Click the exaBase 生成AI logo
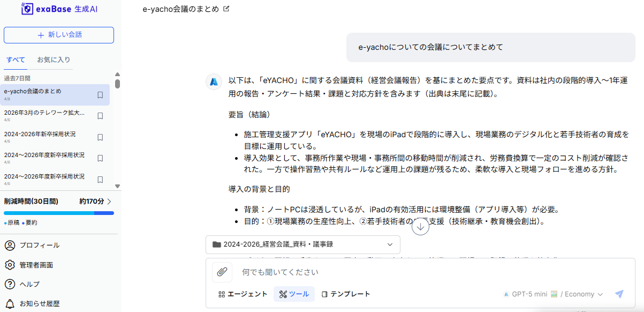Viewport: 644px width, 312px height. 60,9
